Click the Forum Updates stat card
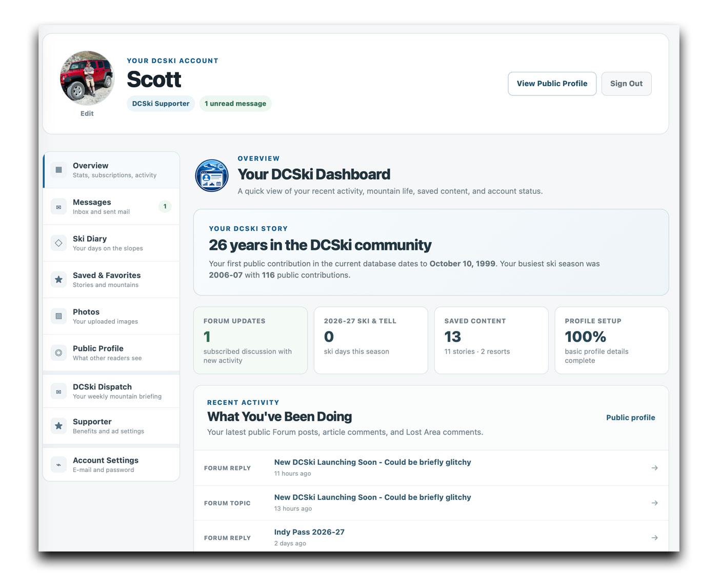Viewport: 718px width, 588px height. (x=250, y=340)
